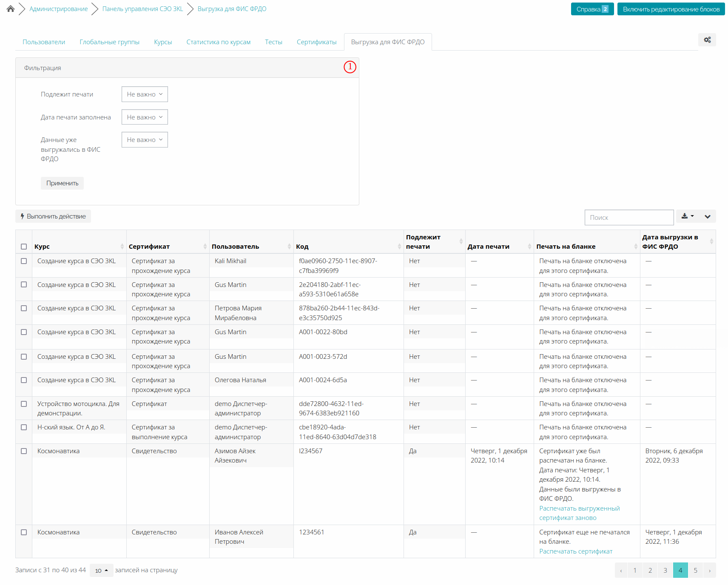Viewport: 728px width, 585px height.
Task: Open the Дата печати заполнена dropdown
Action: (145, 117)
